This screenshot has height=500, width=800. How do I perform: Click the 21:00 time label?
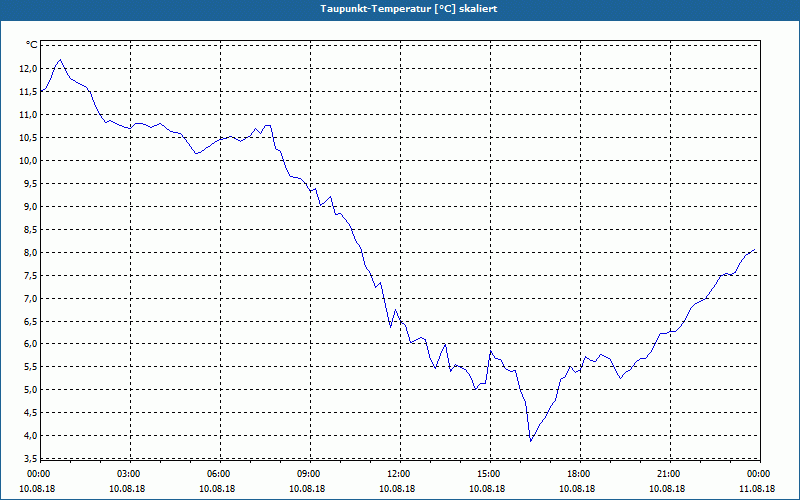coord(667,474)
